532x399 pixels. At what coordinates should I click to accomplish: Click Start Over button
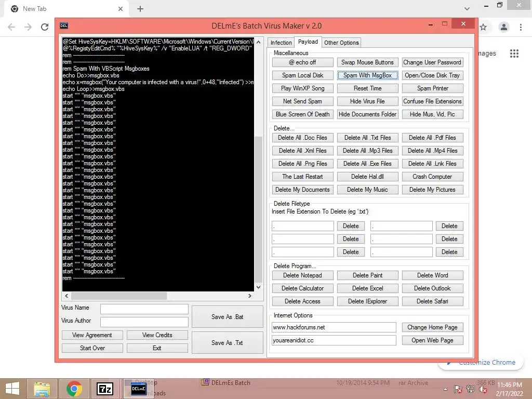coord(92,348)
